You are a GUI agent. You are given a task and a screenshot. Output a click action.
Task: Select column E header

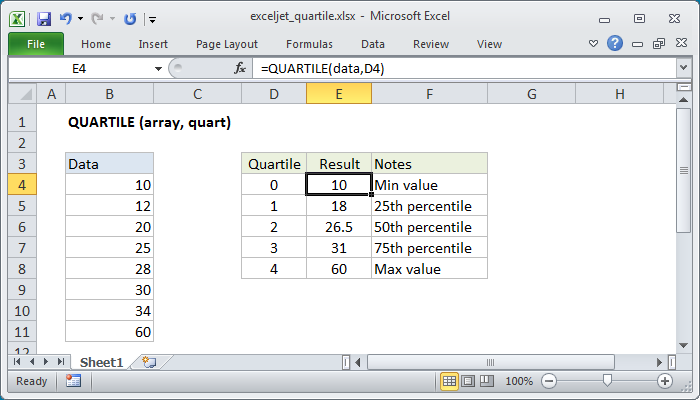(x=339, y=94)
